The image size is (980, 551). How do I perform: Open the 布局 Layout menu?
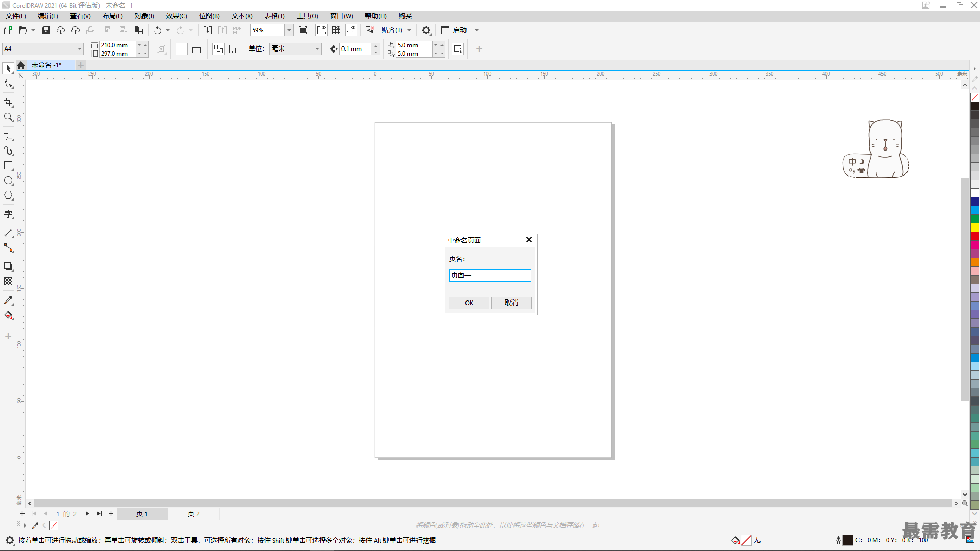(x=112, y=16)
